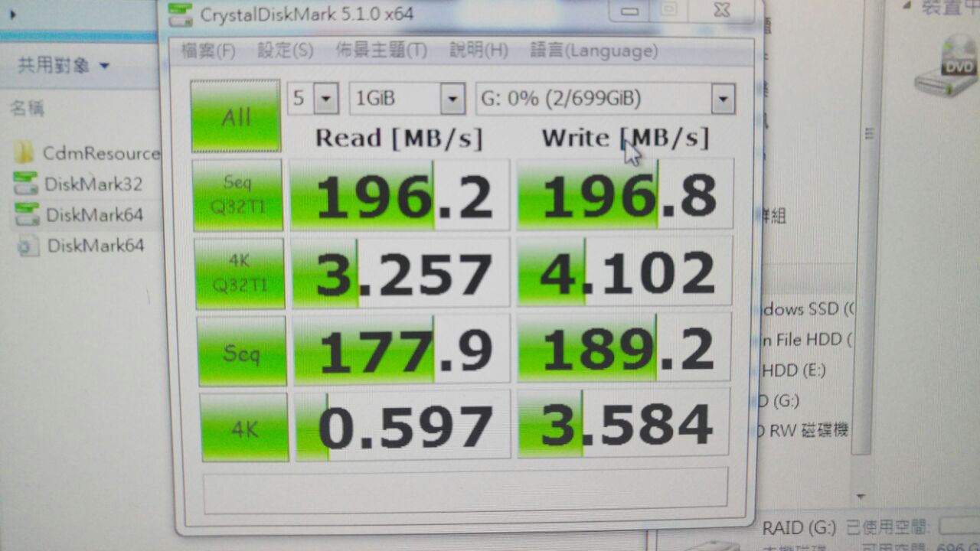Open the 語言(Language) menu
This screenshot has height=551, width=980.
tap(593, 51)
